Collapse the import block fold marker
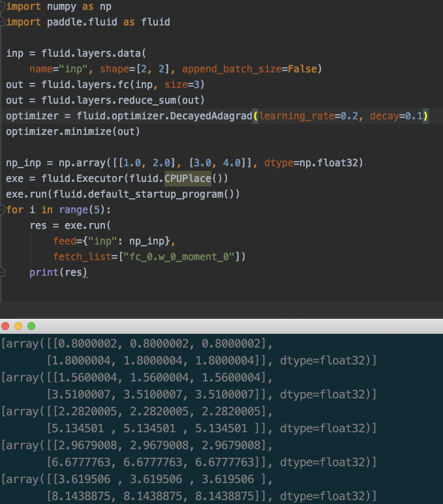443x504 pixels. point(2,7)
